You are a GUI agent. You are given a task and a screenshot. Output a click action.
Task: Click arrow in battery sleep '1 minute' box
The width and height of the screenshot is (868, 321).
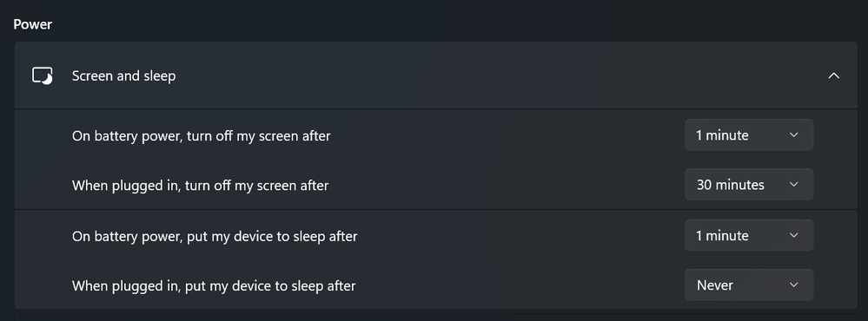794,235
